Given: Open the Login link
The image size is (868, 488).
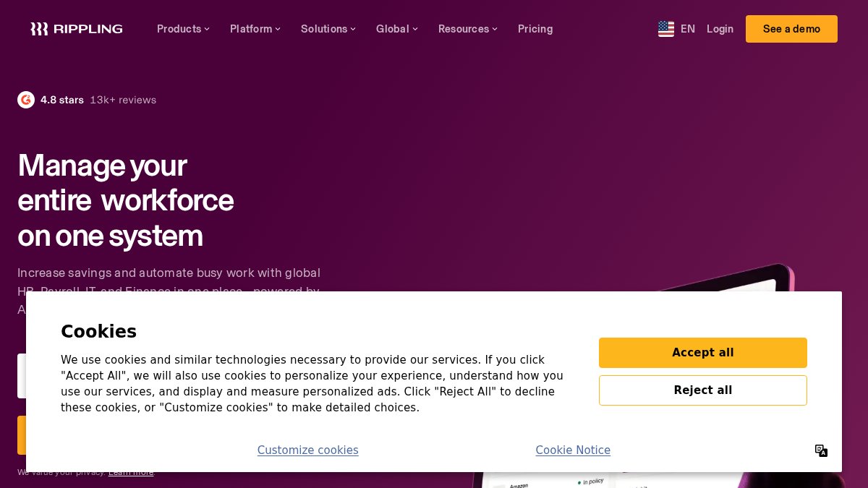Looking at the screenshot, I should pos(720,29).
